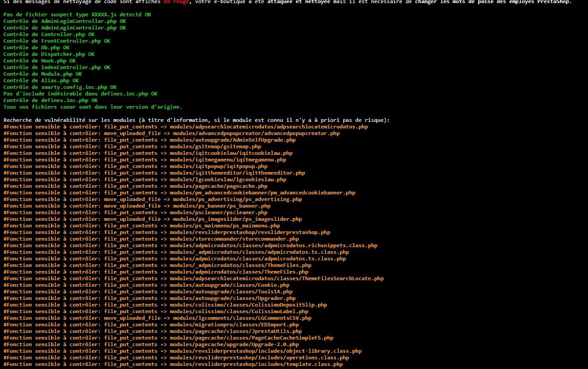Click the 'Contrôle de IndexController.php OK' line
The width and height of the screenshot is (588, 369).
point(57,67)
